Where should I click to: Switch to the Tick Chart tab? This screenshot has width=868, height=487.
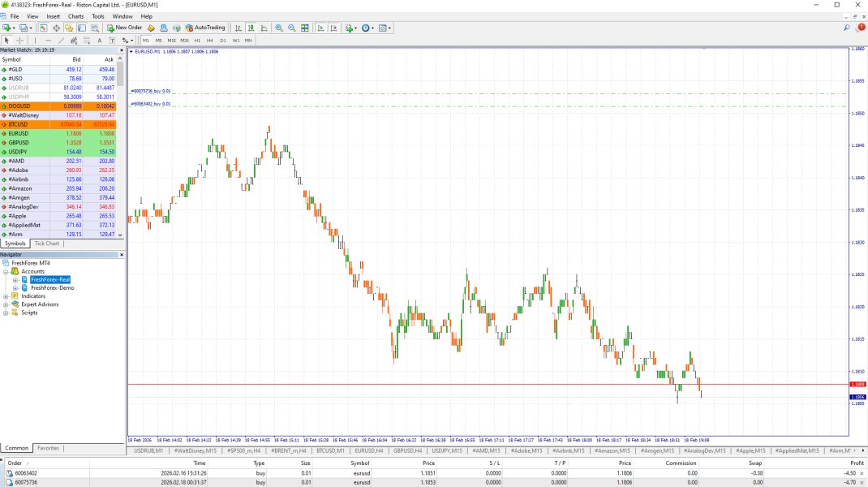[47, 243]
